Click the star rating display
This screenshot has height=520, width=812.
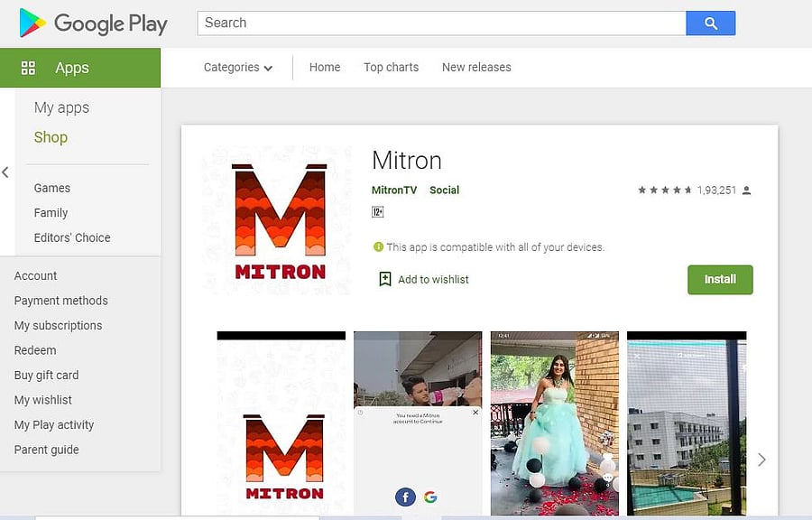(x=665, y=190)
